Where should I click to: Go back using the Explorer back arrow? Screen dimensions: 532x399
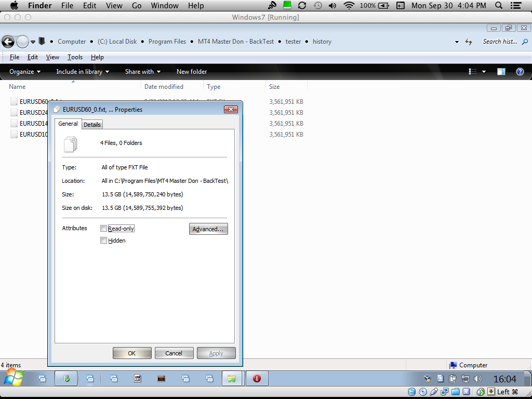point(8,42)
